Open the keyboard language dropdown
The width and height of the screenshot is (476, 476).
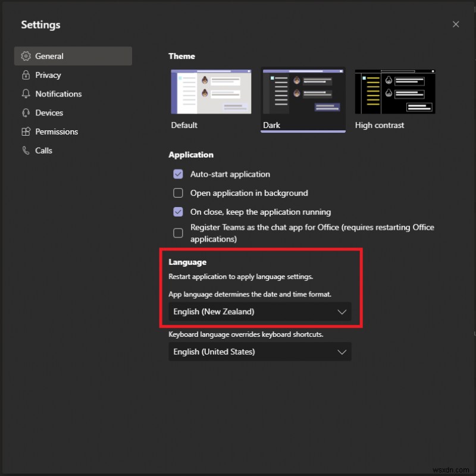pyautogui.click(x=260, y=352)
